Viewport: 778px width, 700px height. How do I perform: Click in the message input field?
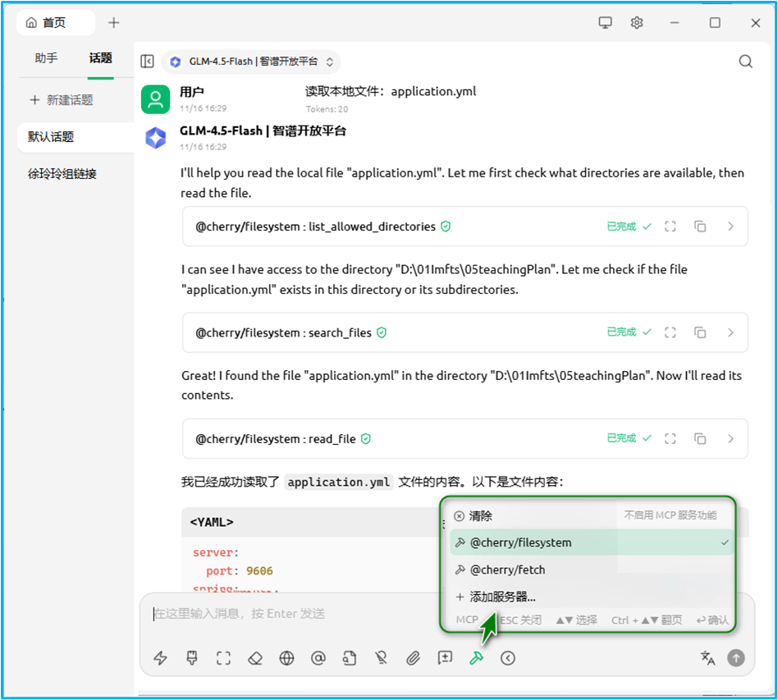pos(293,614)
